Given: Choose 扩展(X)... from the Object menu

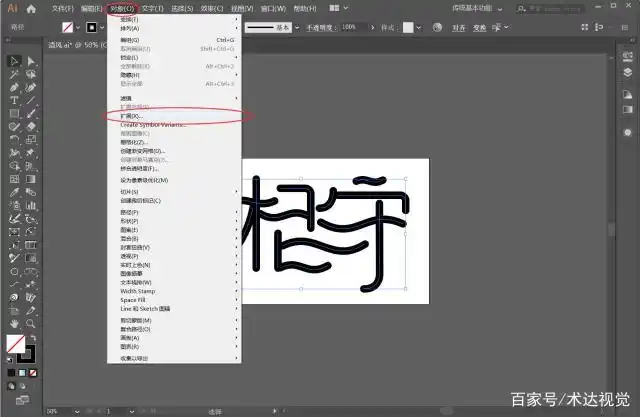Looking at the screenshot, I should click(x=174, y=116).
